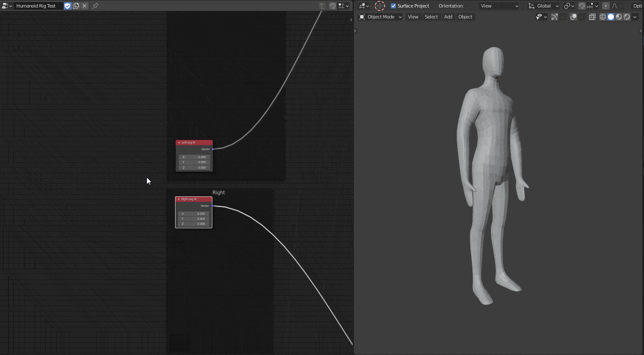Click Right Leg IK Z value field
The width and height of the screenshot is (644, 355).
tap(194, 224)
